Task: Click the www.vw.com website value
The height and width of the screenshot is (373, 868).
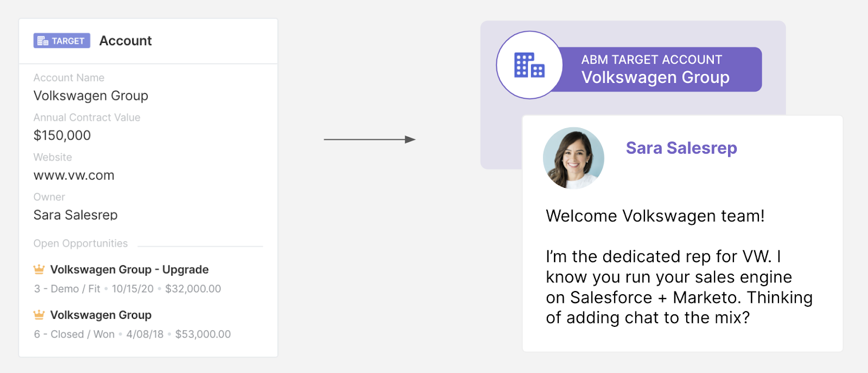Action: click(74, 175)
